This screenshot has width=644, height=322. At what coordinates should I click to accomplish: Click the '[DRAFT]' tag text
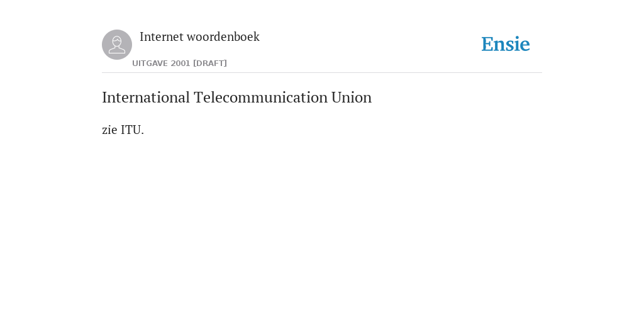tap(210, 64)
